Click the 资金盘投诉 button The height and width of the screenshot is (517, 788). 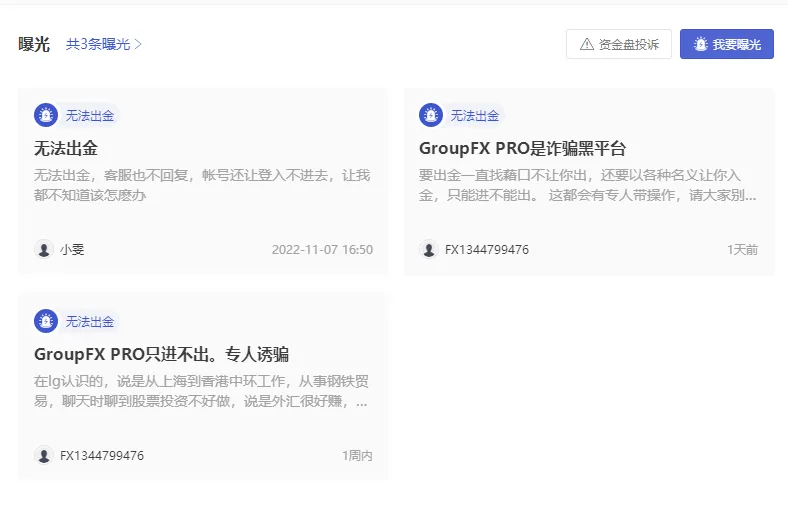click(619, 44)
